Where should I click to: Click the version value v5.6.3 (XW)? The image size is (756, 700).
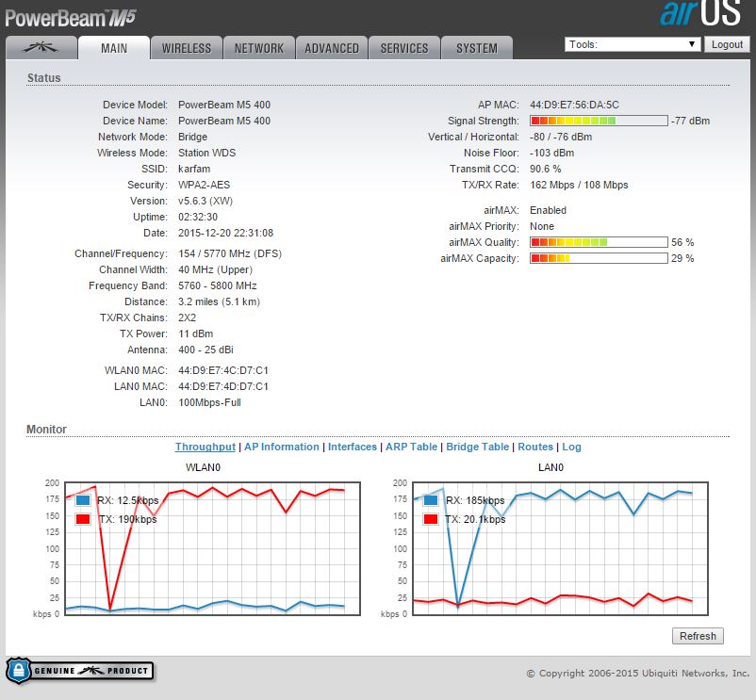205,201
